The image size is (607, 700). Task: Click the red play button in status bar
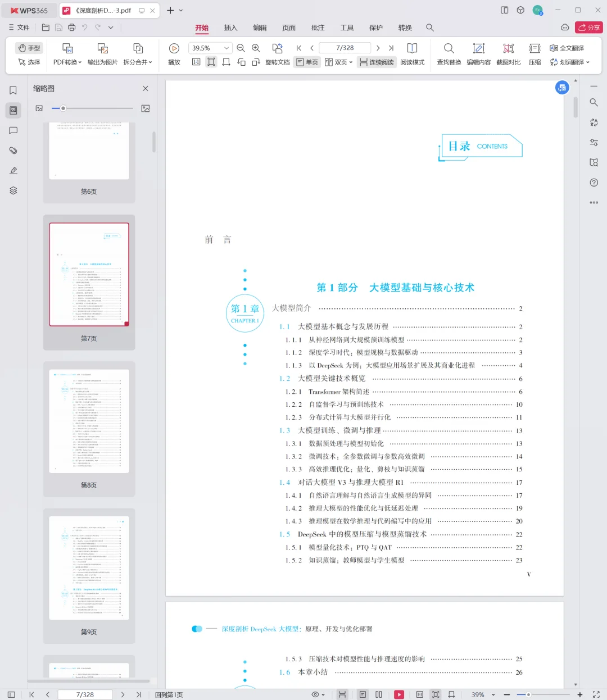[x=399, y=695]
